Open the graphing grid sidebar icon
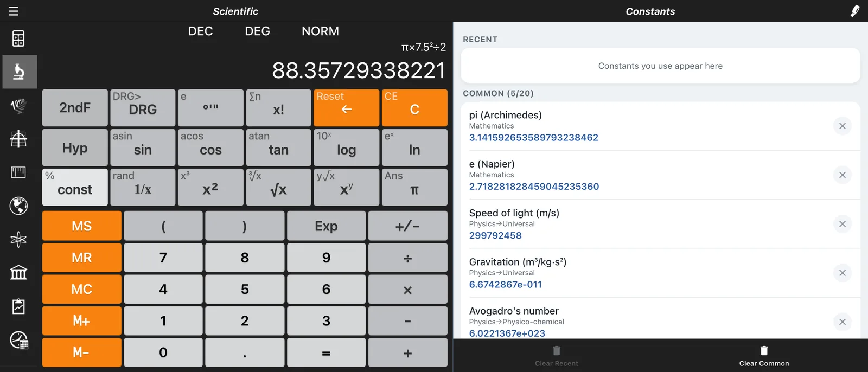This screenshot has width=868, height=372. [x=18, y=139]
